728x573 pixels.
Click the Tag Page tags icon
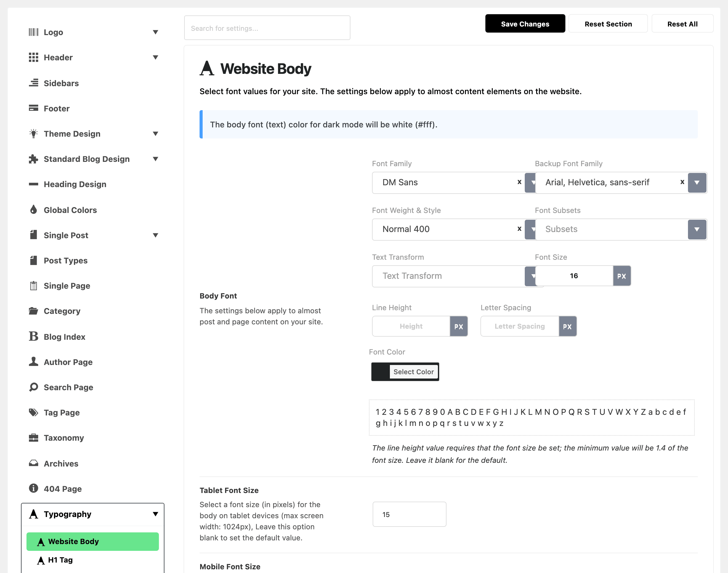coord(34,412)
